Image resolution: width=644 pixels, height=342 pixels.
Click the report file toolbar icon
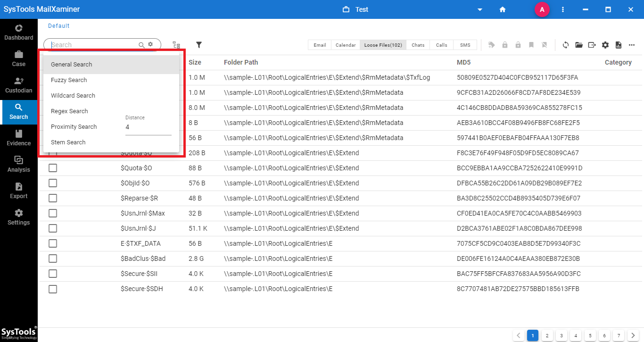coord(619,45)
